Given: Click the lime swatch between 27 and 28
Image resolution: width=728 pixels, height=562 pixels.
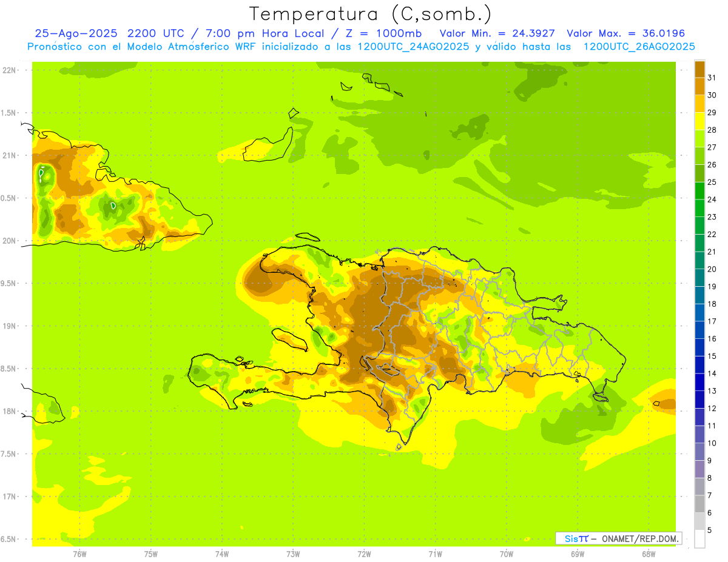Looking at the screenshot, I should point(699,139).
